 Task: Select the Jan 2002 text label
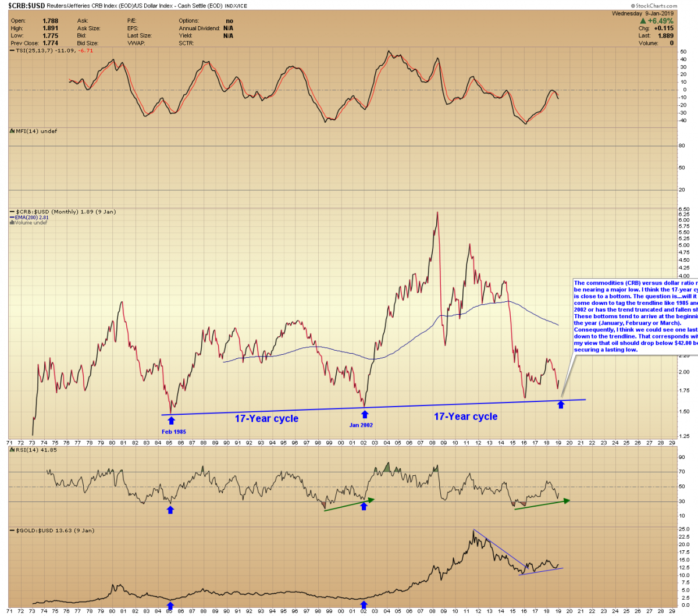pos(361,425)
